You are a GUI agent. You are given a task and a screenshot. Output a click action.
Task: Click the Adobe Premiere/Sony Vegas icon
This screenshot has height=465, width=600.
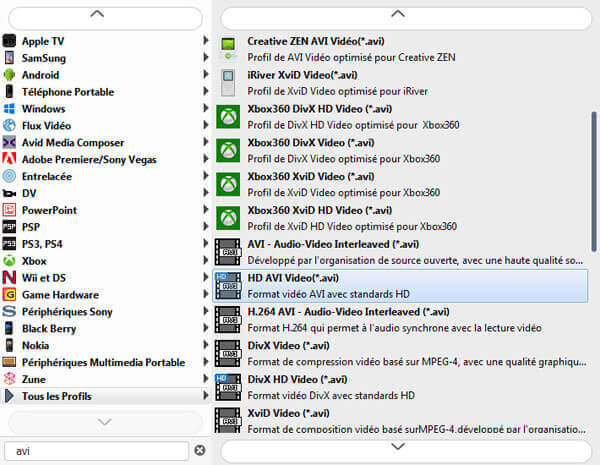(x=10, y=159)
